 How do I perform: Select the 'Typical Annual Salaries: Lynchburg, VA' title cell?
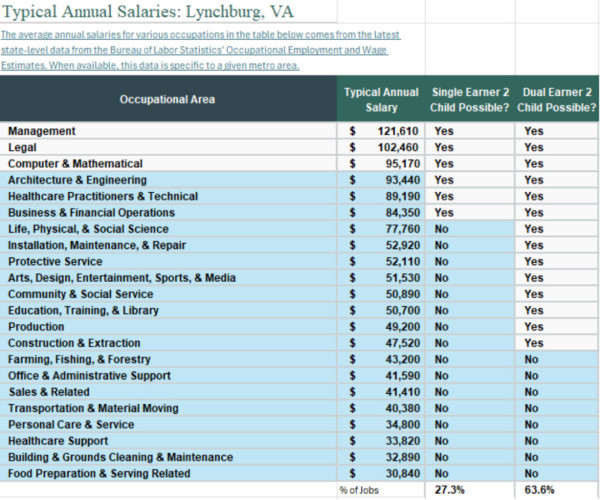168,11
